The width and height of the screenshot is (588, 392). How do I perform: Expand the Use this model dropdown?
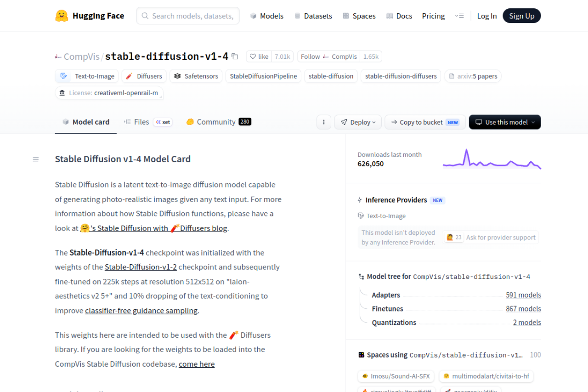(505, 122)
